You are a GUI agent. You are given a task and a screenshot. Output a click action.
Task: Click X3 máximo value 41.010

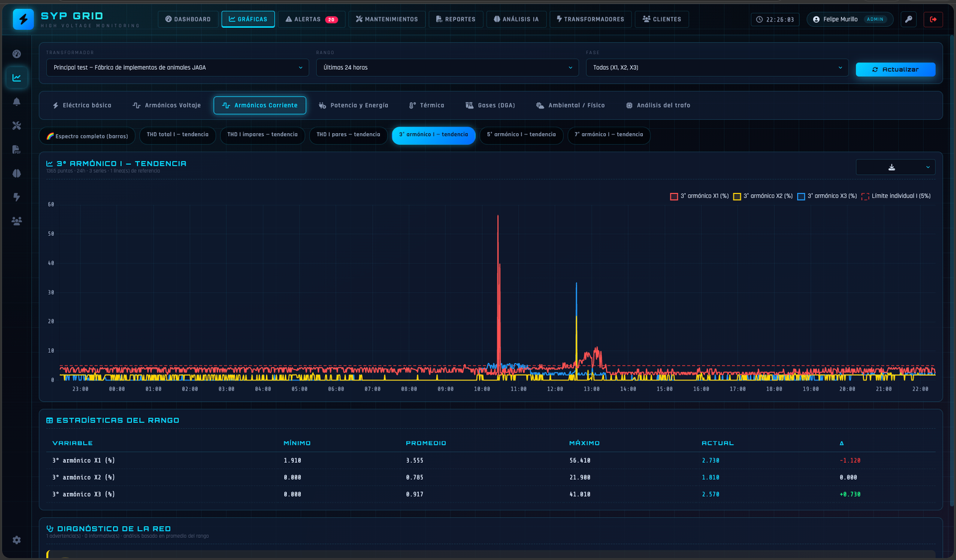click(x=580, y=494)
